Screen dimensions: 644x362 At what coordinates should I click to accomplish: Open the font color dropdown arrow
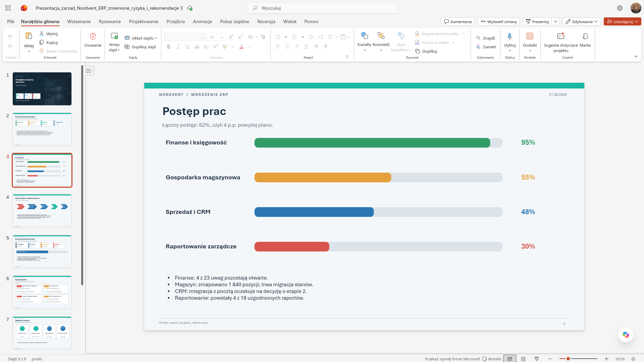[x=250, y=47]
